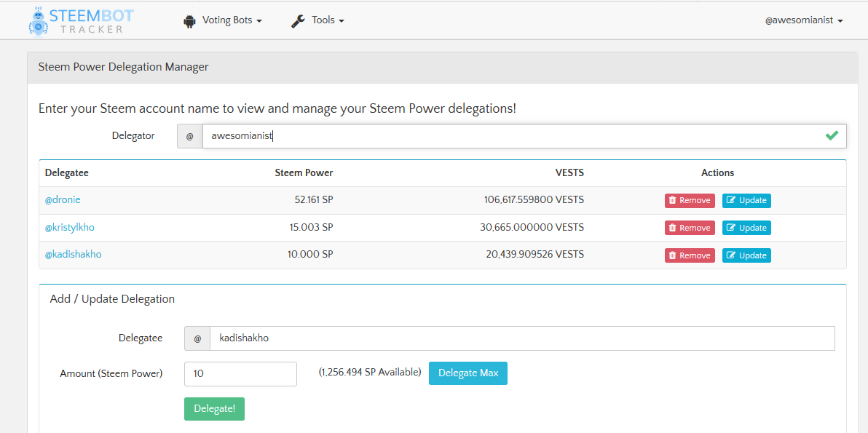Focus the Delegatee name input field
Image resolution: width=868 pixels, height=433 pixels.
[x=522, y=338]
